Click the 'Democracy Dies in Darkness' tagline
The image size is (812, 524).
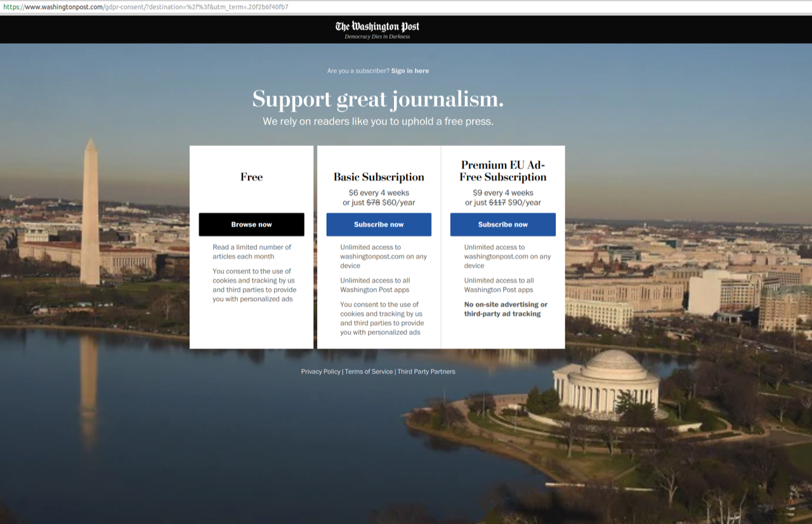[x=377, y=37]
